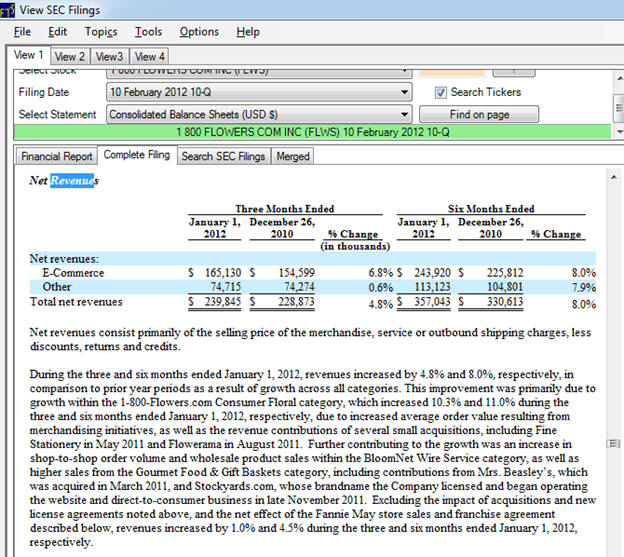The width and height of the screenshot is (624, 557).
Task: Open the Filing Date dropdown
Action: [x=403, y=92]
